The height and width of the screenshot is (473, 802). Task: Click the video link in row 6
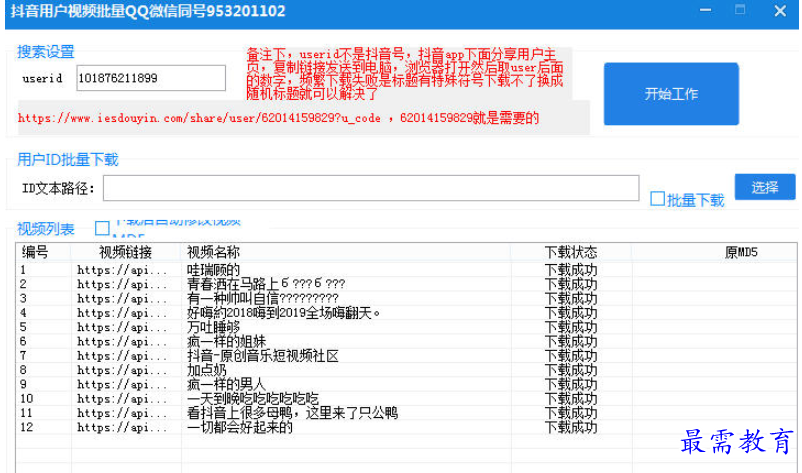tap(122, 341)
